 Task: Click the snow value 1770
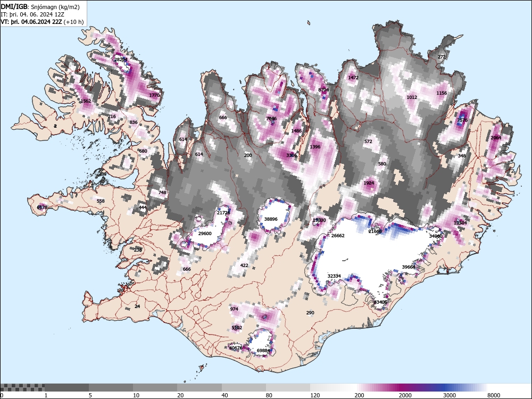coord(154,95)
